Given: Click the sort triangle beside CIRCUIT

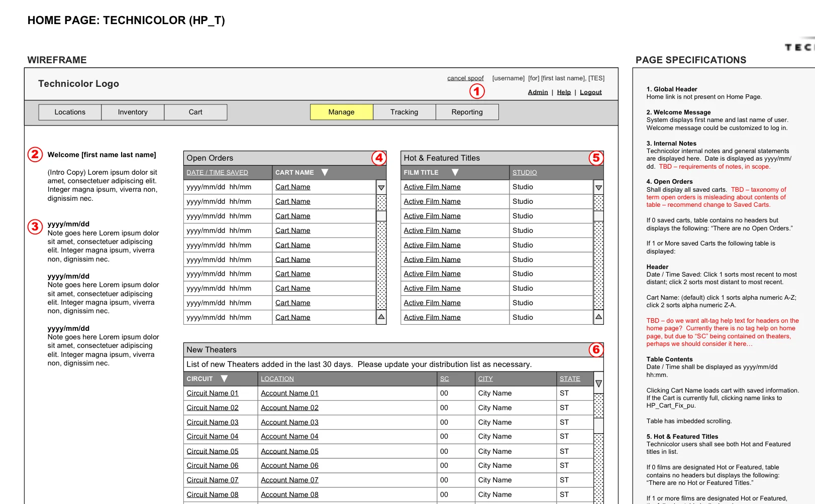Looking at the screenshot, I should (x=224, y=379).
